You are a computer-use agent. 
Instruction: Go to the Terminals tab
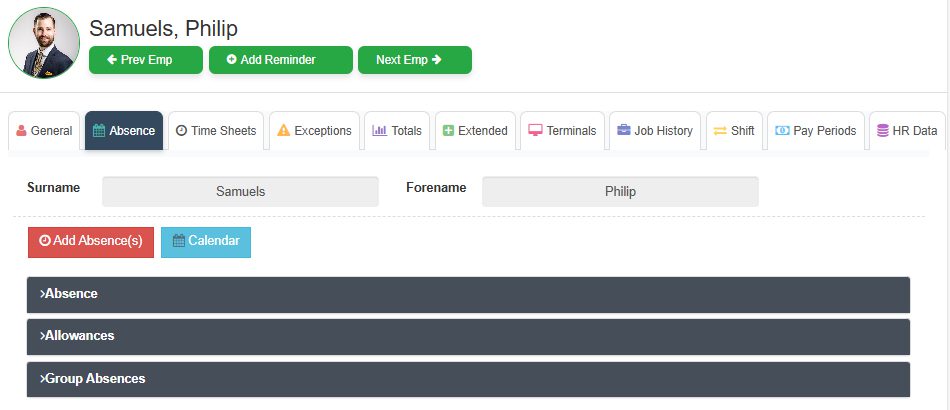(562, 131)
